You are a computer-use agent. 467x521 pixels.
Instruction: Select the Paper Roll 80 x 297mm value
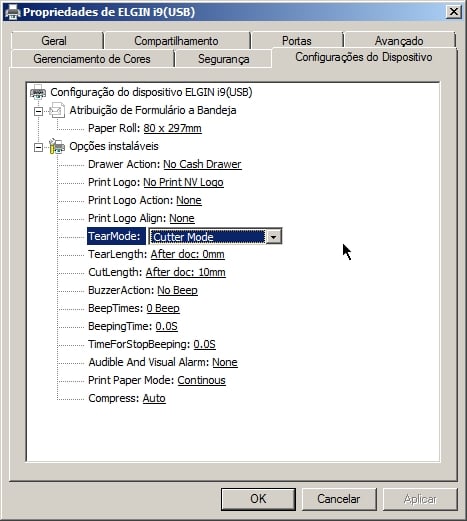click(x=172, y=128)
